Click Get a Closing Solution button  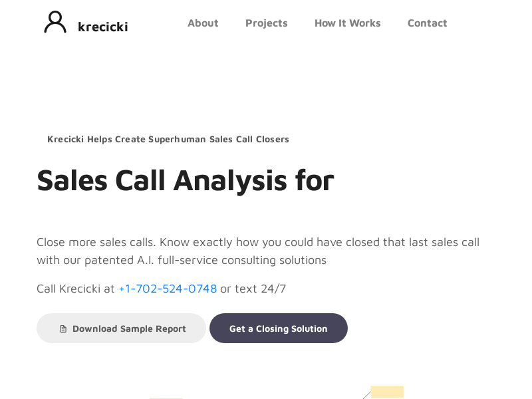click(x=279, y=328)
